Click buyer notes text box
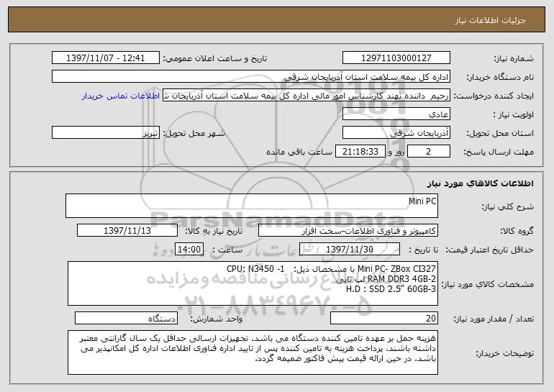The image size is (554, 392). [x=253, y=352]
